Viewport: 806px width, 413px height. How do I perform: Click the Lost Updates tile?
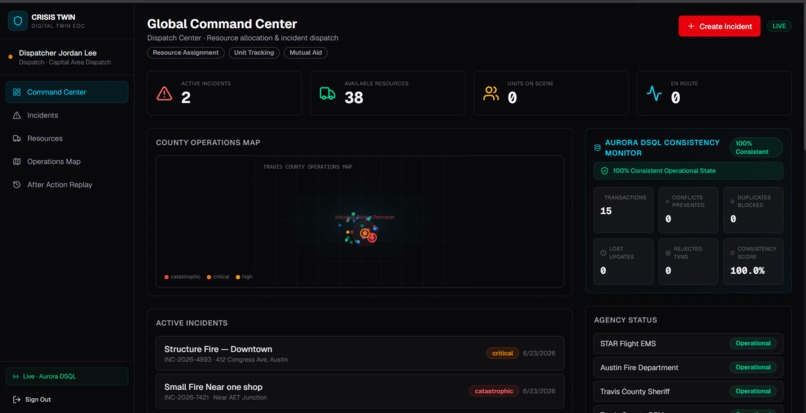click(624, 261)
